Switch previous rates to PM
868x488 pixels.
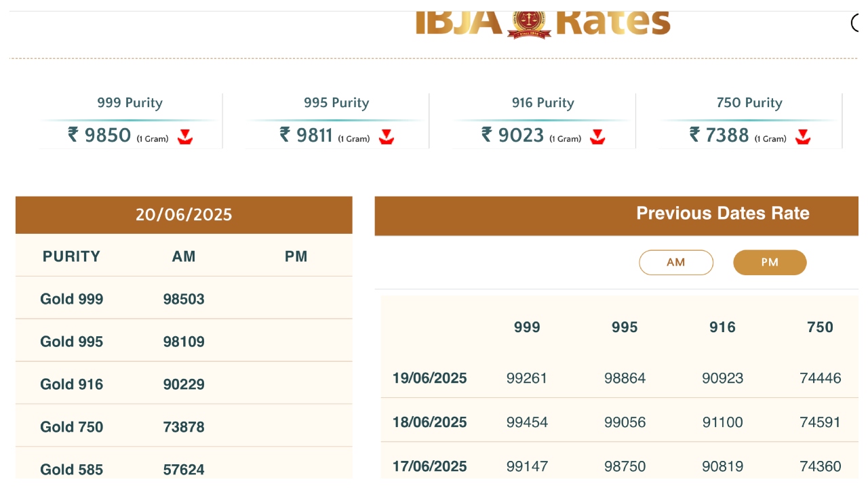(x=770, y=262)
